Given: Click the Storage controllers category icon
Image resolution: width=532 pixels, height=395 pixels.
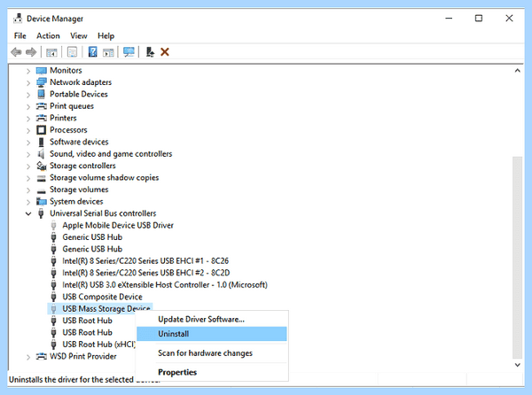Looking at the screenshot, I should [x=42, y=166].
